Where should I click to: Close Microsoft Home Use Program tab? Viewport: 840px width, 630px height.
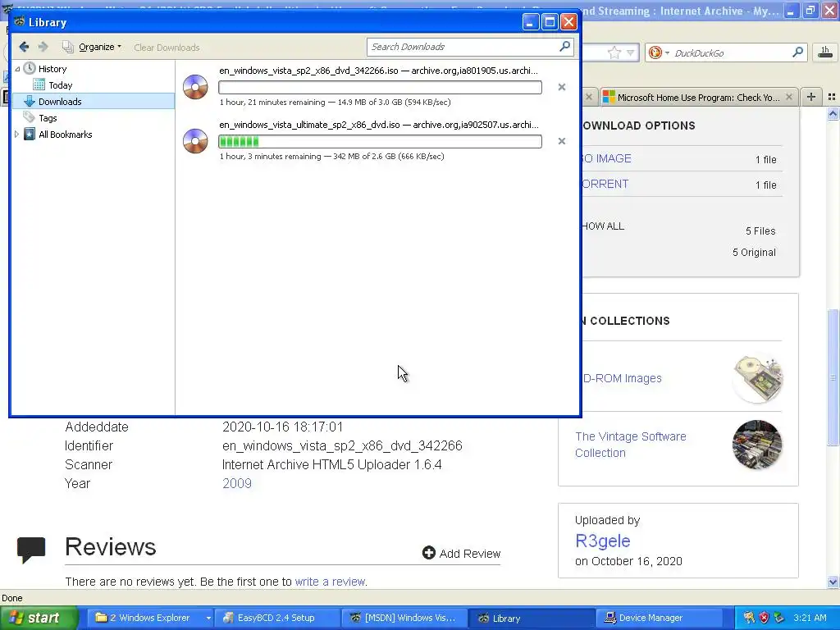(788, 97)
